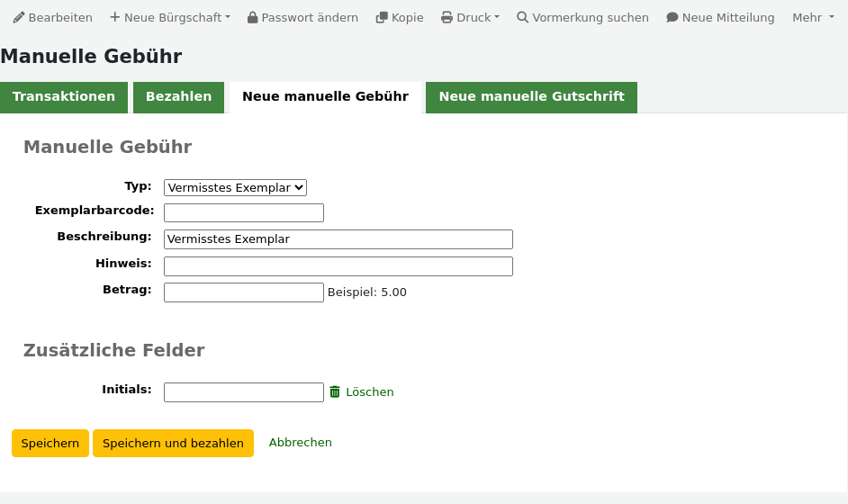Image resolution: width=848 pixels, height=504 pixels.
Task: Click the Löschen trash icon
Action: click(335, 392)
